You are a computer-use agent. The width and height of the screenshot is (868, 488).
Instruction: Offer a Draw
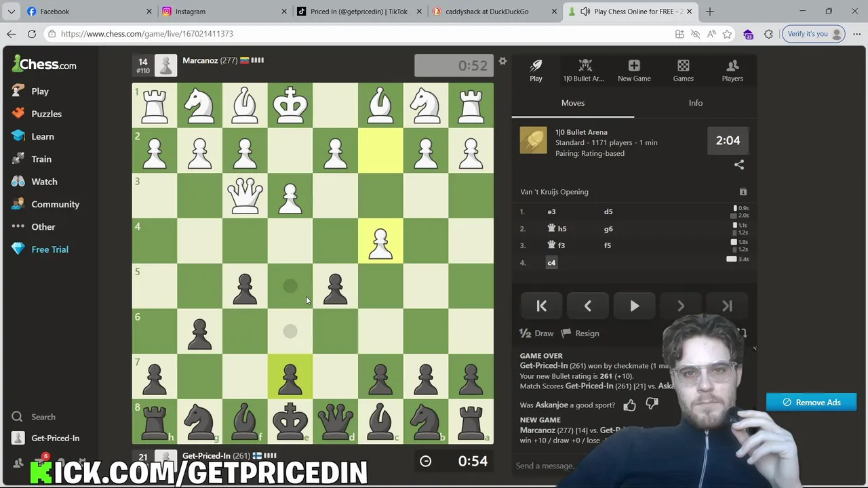click(536, 333)
